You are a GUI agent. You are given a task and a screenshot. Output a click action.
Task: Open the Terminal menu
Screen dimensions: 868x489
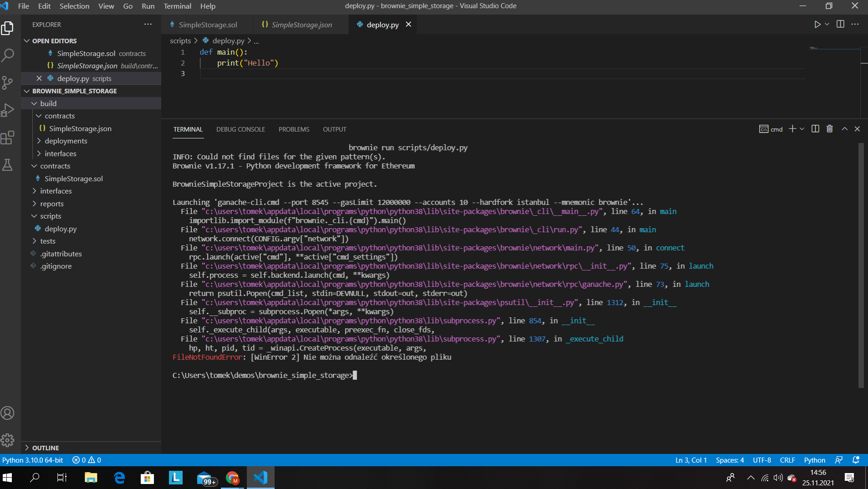click(177, 6)
